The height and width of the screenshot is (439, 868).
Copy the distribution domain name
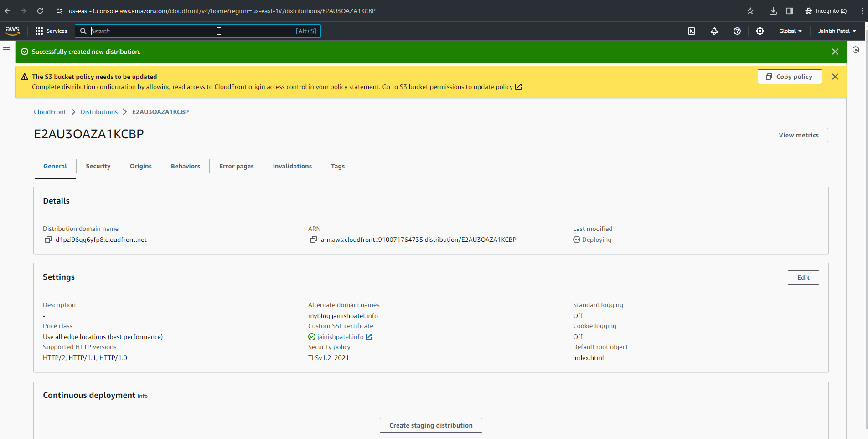point(48,240)
